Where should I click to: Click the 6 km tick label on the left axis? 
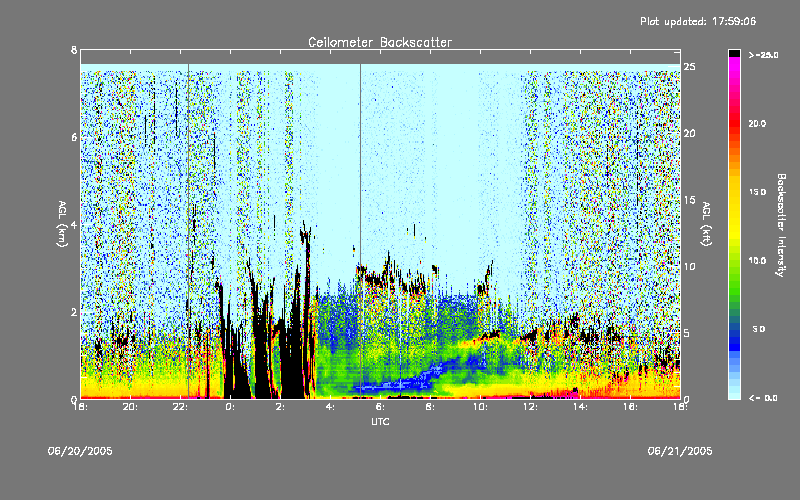74,138
